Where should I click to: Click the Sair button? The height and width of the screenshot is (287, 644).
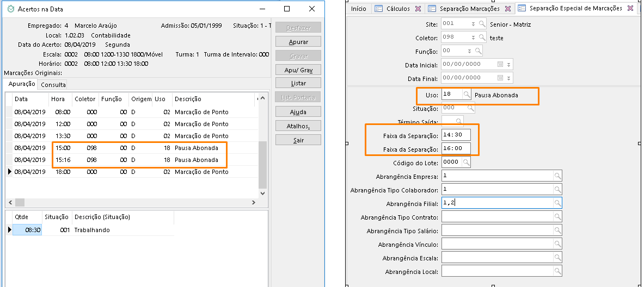click(298, 140)
